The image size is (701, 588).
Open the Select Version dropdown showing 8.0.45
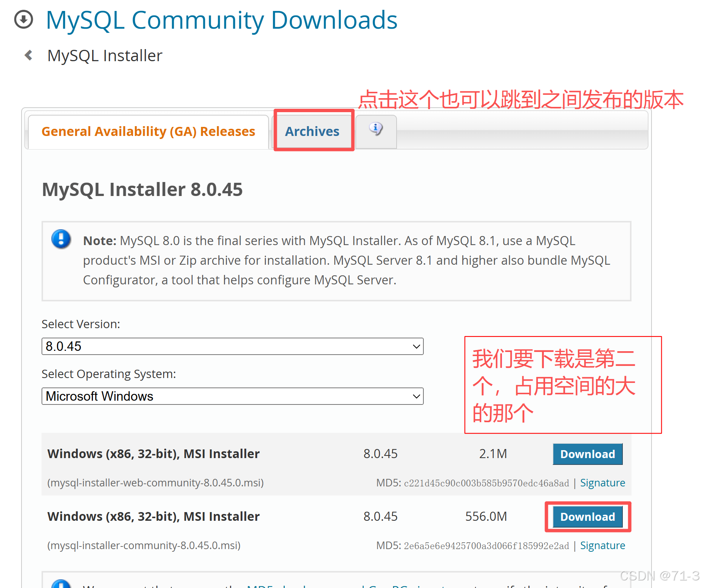pyautogui.click(x=233, y=346)
